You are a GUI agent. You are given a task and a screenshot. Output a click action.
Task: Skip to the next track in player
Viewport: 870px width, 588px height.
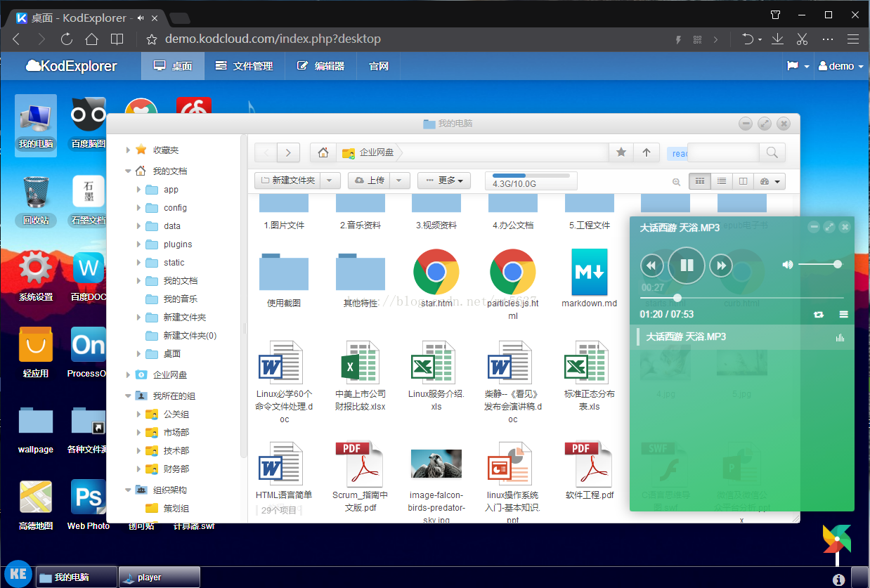721,266
